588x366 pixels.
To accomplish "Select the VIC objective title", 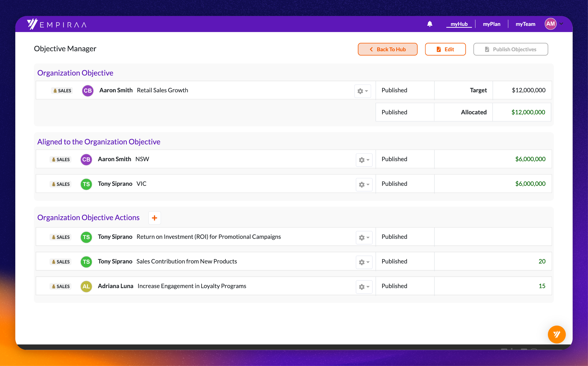I will (141, 184).
